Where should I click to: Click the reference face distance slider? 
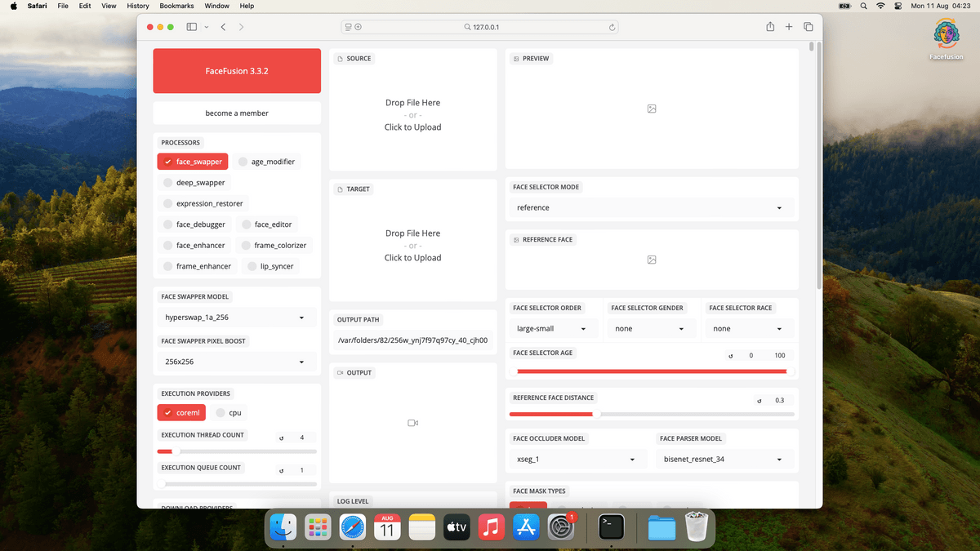coord(652,414)
